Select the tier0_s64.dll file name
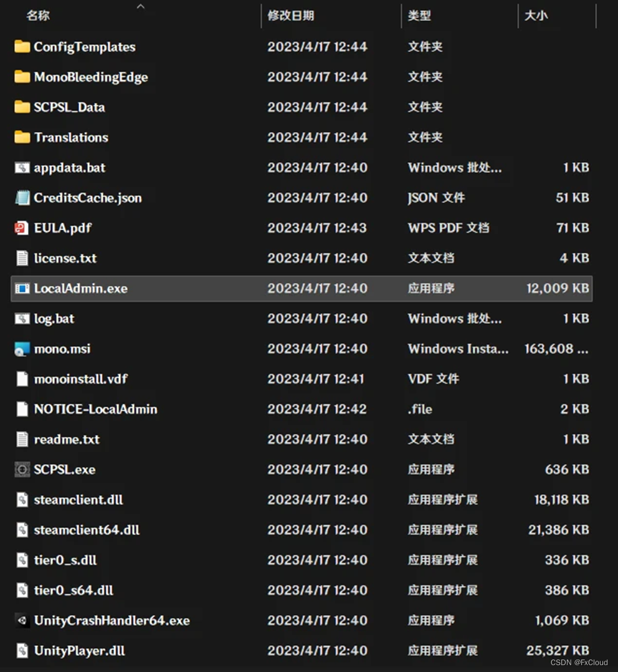This screenshot has width=618, height=672. (x=74, y=590)
